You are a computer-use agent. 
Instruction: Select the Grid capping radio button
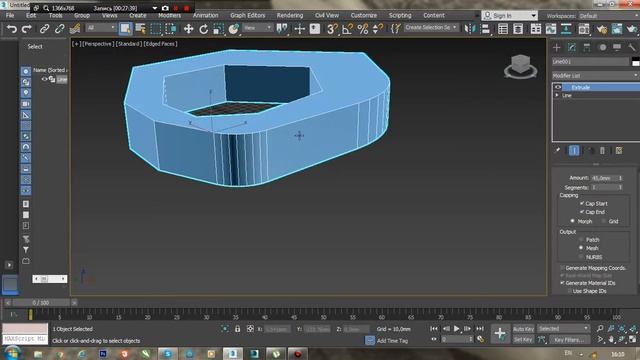pos(603,221)
